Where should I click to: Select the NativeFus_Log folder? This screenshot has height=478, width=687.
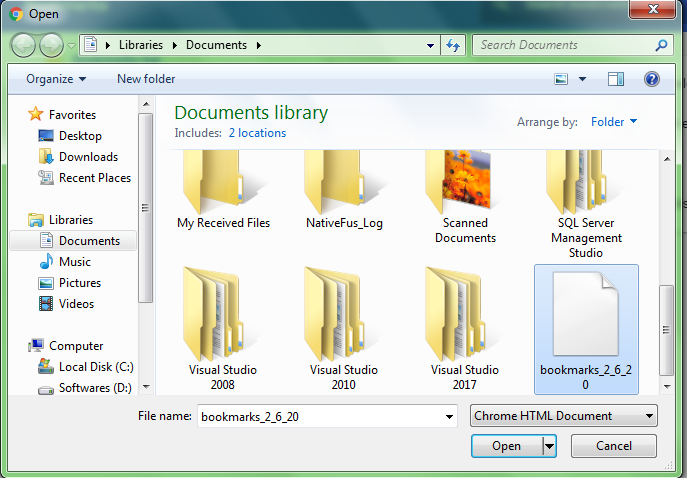point(344,191)
